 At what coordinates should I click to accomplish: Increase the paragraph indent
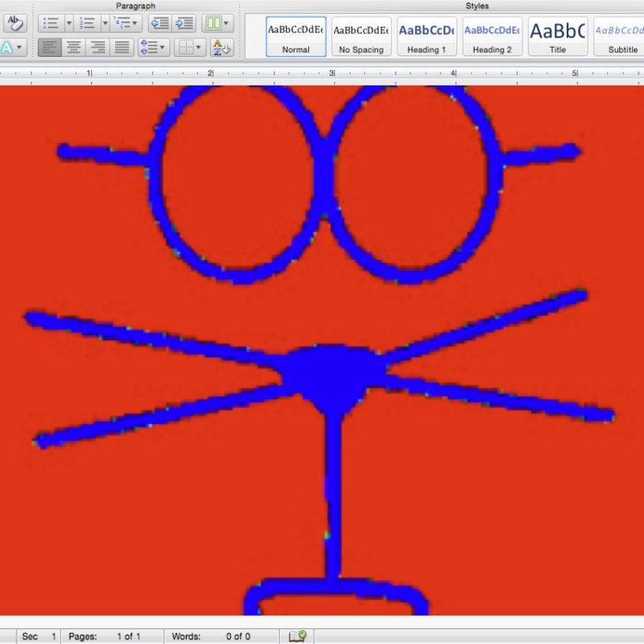tap(184, 23)
